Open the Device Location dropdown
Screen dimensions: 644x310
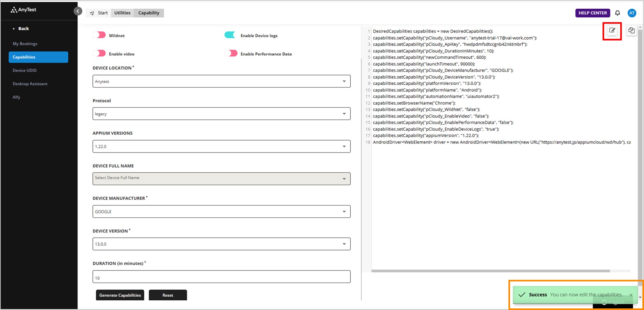(x=222, y=81)
